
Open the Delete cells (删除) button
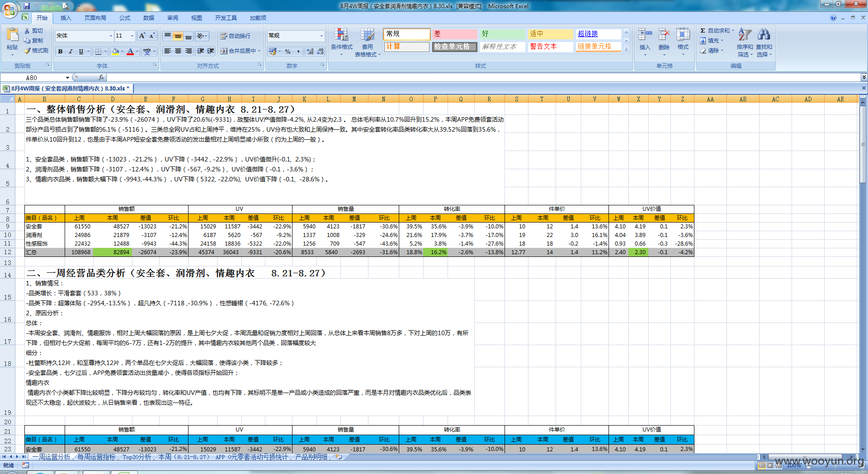(x=664, y=42)
